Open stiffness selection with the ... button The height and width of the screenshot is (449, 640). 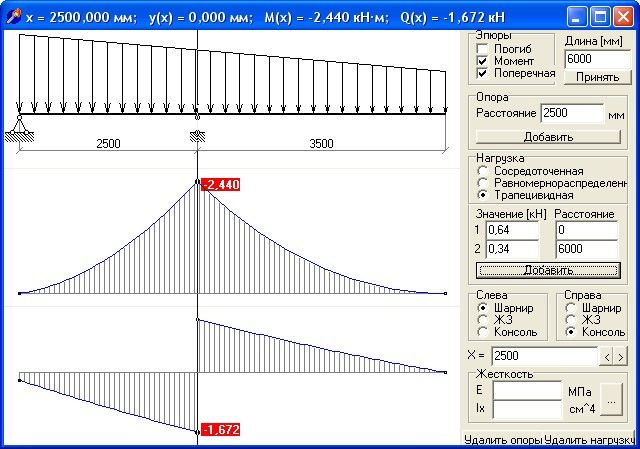611,400
